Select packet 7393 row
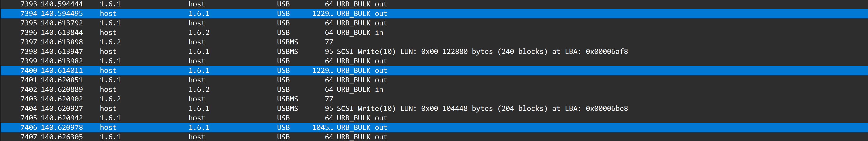The width and height of the screenshot is (868, 141). [434, 4]
